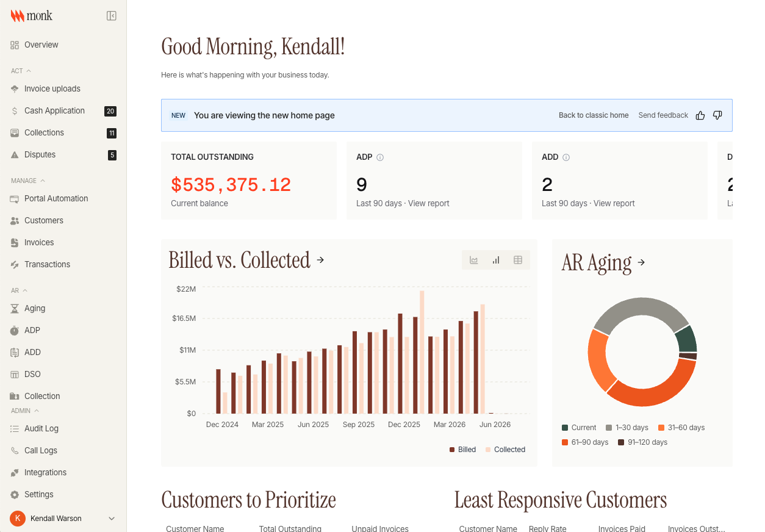Click the $535,375.12 total outstanding amount
Screen dimensions: 765x532
pyautogui.click(x=231, y=185)
